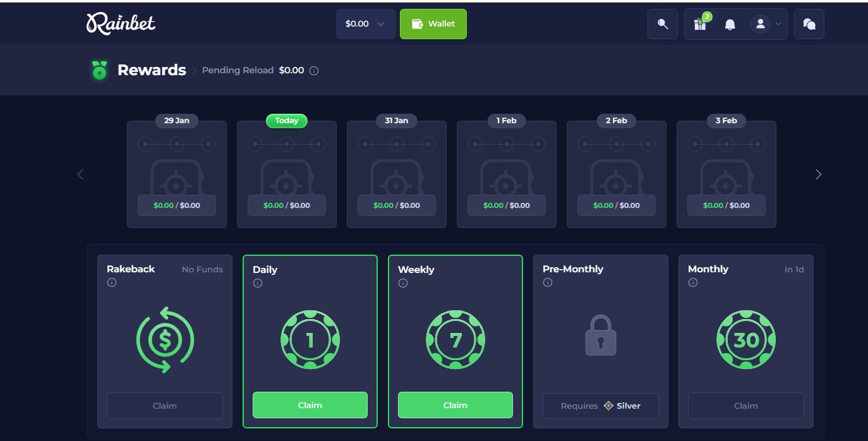Click the Rainbet logo
Image resolution: width=868 pixels, height=441 pixels.
[121, 24]
